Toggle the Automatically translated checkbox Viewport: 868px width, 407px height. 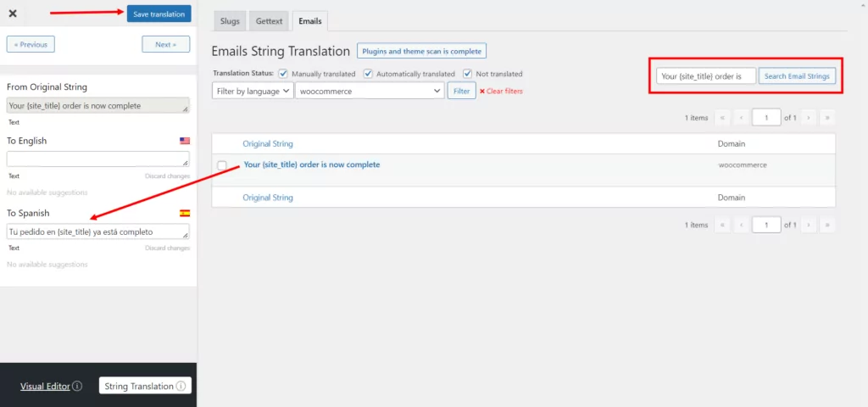click(x=368, y=74)
